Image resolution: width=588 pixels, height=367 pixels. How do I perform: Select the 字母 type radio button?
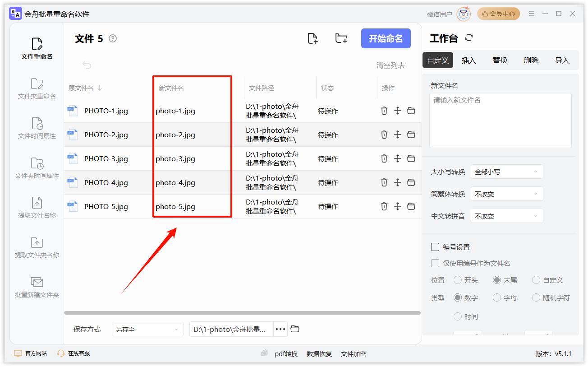(497, 297)
